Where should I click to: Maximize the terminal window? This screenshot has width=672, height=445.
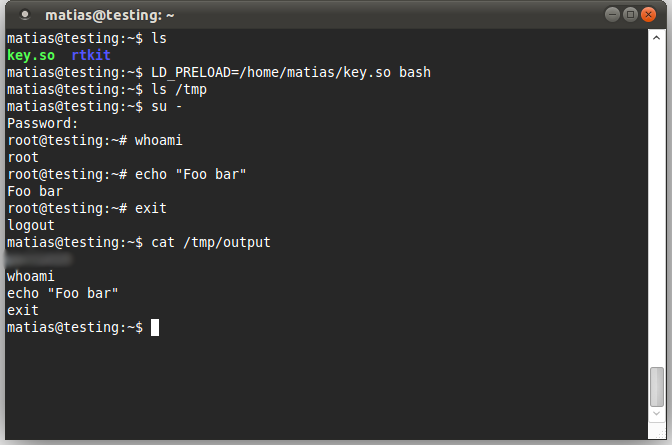(631, 15)
